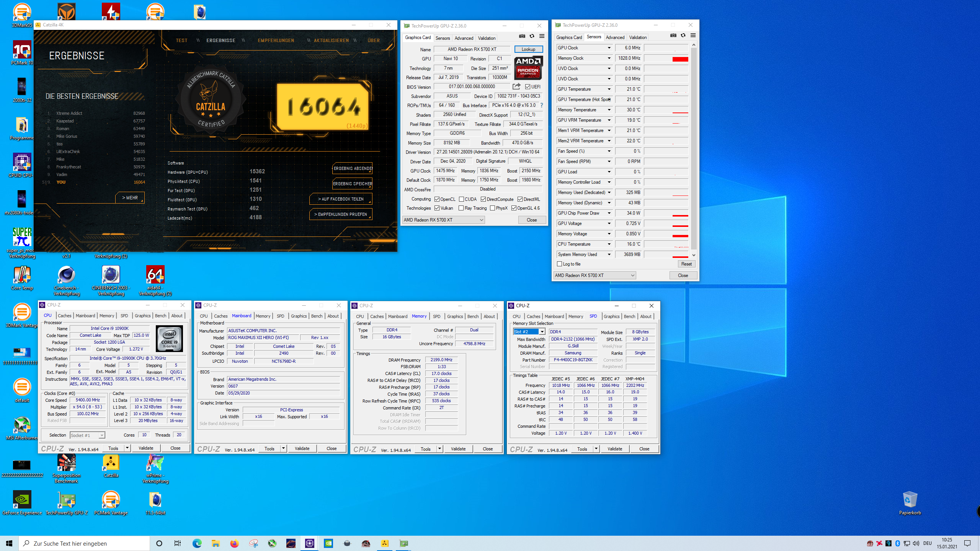The image size is (980, 551).
Task: Expand the Memory Clock sensor dropdown
Action: tap(609, 58)
